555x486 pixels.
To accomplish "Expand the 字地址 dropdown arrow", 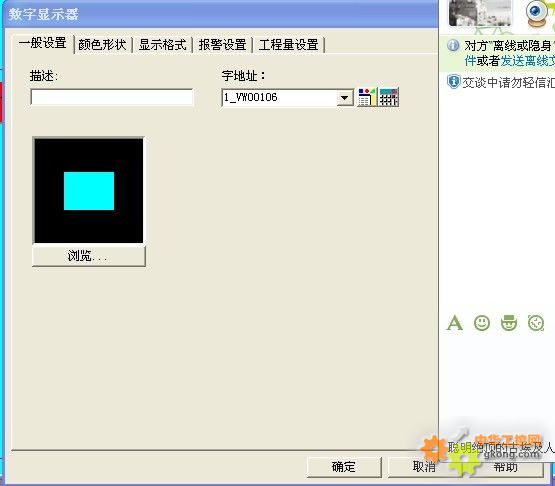I will 344,98.
